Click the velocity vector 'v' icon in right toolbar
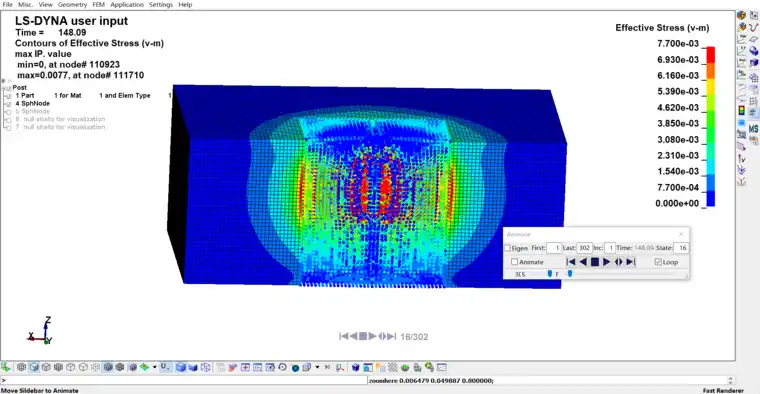This screenshot has width=760, height=394. click(x=742, y=158)
